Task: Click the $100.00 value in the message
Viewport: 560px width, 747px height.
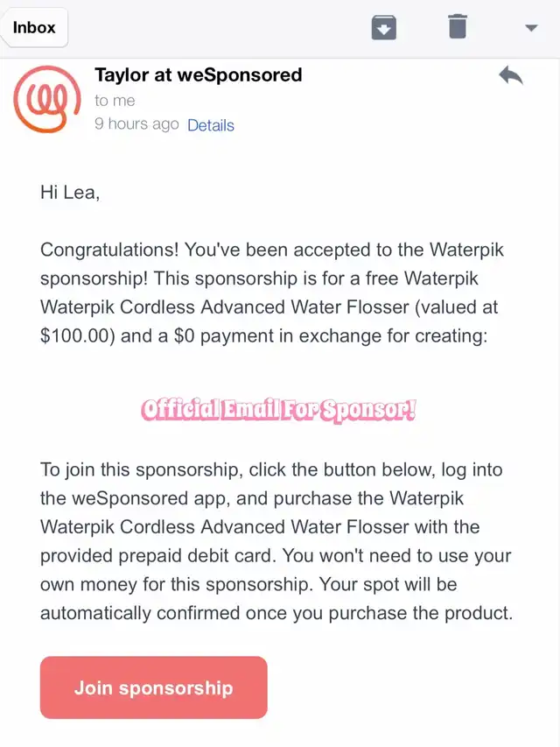Action: (x=77, y=336)
